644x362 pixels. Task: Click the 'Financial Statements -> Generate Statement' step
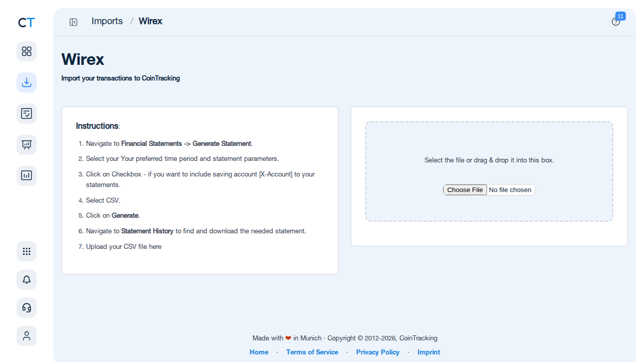170,144
